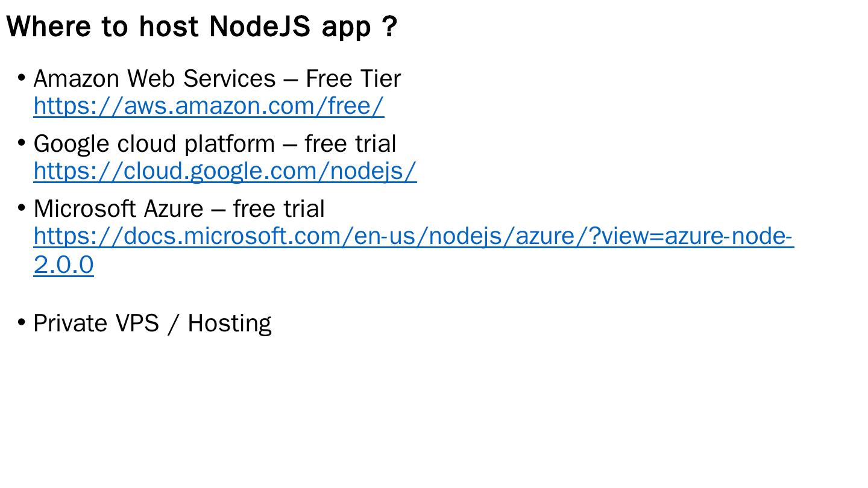Click the bullet before Google cloud platform
Screen dimensions: 868x488
point(22,143)
